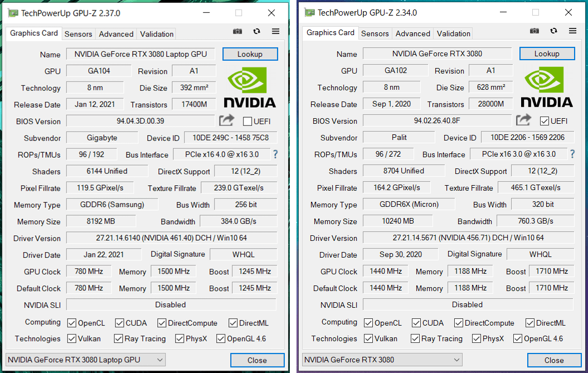Image resolution: width=588 pixels, height=373 pixels.
Task: Select Graphics Card tab in GPU-Z 2.37.0
Action: tap(34, 33)
